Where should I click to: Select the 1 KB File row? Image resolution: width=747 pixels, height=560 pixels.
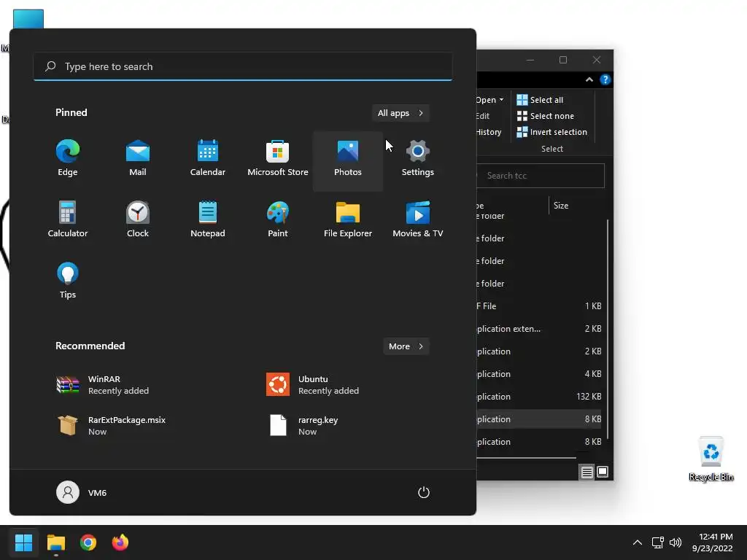[539, 306]
